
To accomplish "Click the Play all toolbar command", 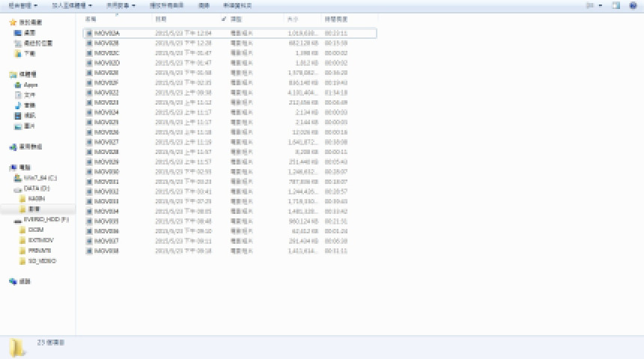I will pos(168,5).
